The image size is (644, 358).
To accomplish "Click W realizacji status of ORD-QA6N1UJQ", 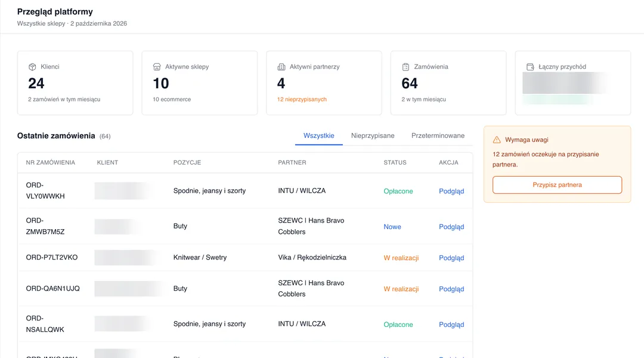I will (401, 289).
